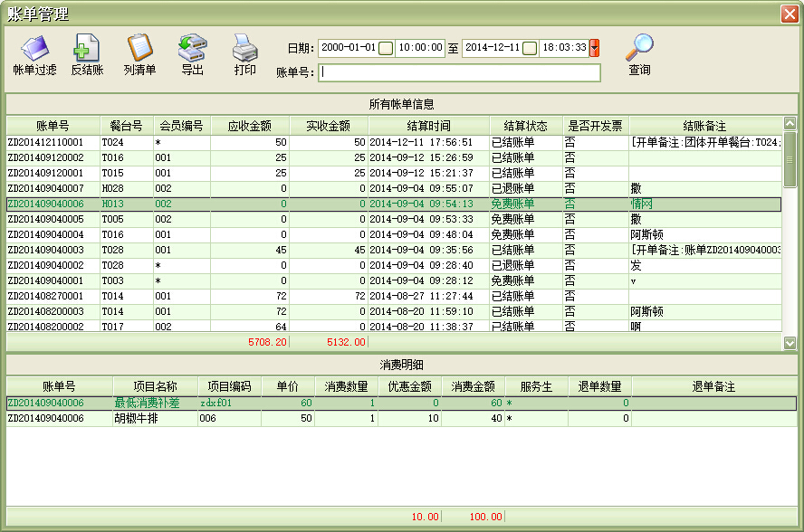
Task: Open the end date calendar picker
Action: point(530,48)
